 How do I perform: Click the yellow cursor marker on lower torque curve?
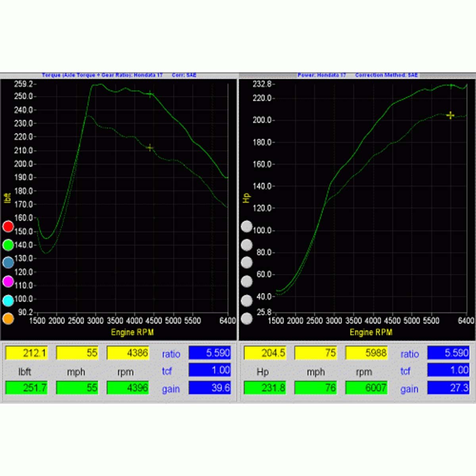(150, 148)
